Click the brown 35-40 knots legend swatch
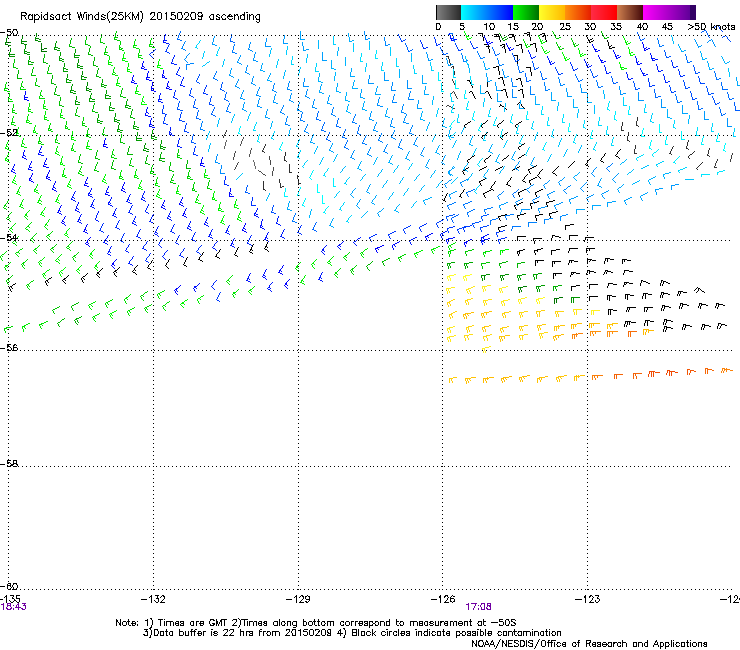The height and width of the screenshot is (650, 740). 630,12
